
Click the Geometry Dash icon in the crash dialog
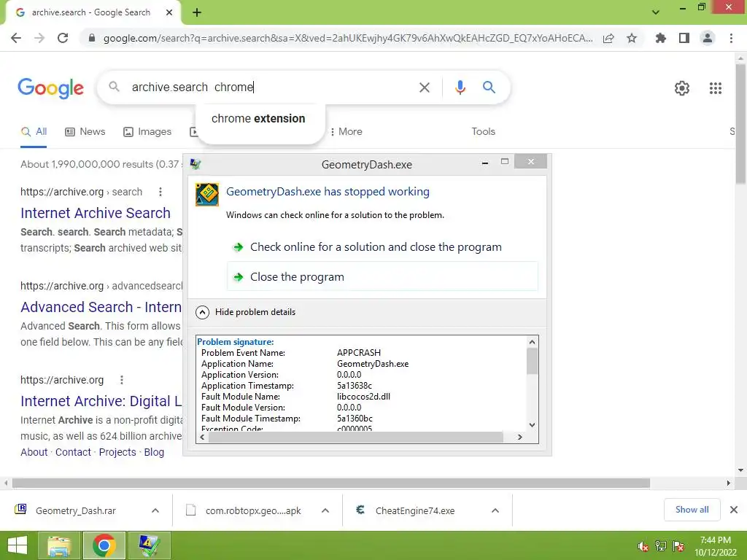tap(207, 194)
